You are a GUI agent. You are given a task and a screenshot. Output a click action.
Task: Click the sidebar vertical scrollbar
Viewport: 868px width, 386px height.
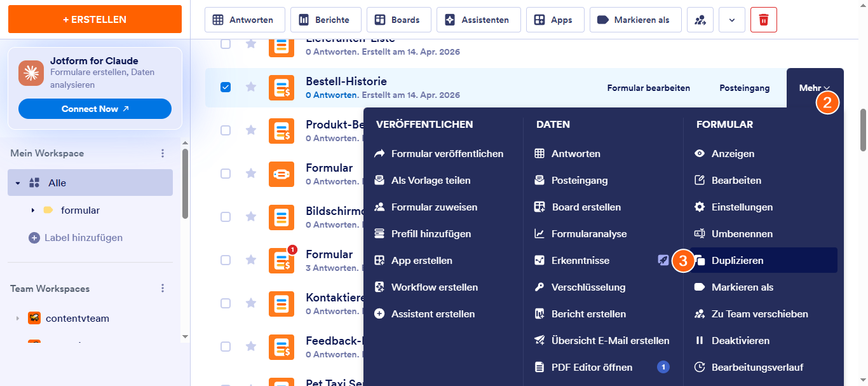pyautogui.click(x=185, y=184)
